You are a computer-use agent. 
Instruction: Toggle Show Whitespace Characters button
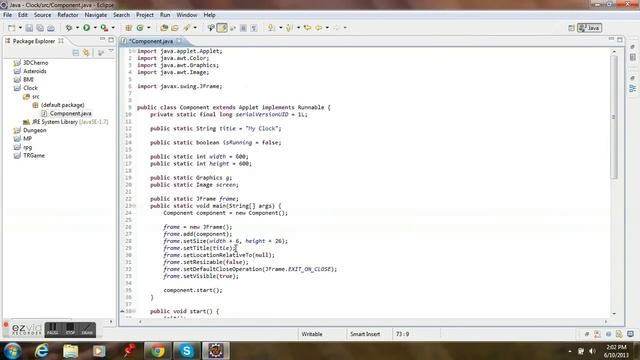(x=254, y=28)
